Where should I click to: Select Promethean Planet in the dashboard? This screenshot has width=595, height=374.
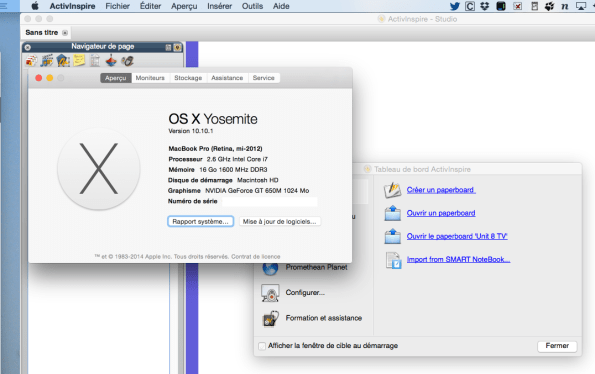tap(316, 267)
